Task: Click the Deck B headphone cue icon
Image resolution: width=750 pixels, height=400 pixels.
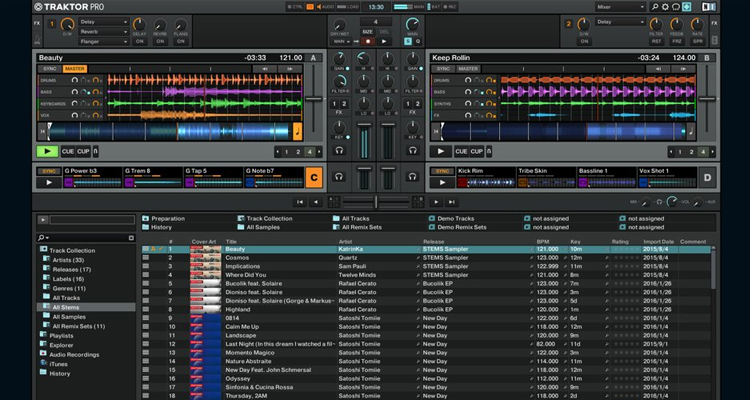Action: pos(413,150)
